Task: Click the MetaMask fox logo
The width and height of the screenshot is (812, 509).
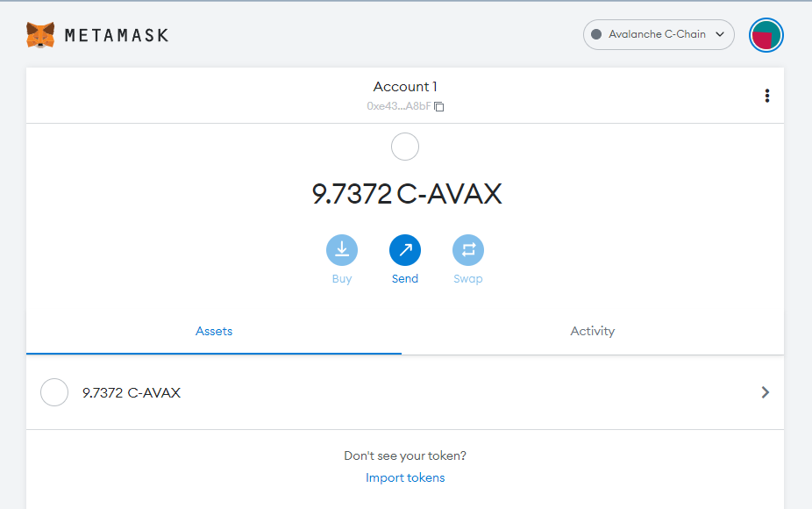Action: (40, 35)
